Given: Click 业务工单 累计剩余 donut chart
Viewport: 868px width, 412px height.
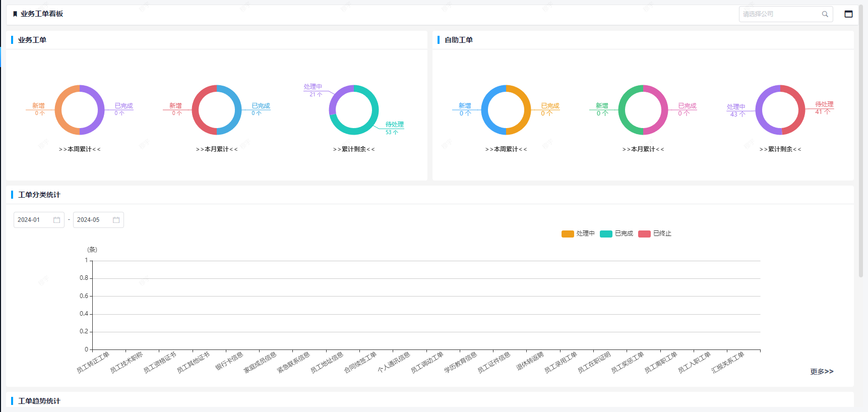Looking at the screenshot, I should (354, 110).
